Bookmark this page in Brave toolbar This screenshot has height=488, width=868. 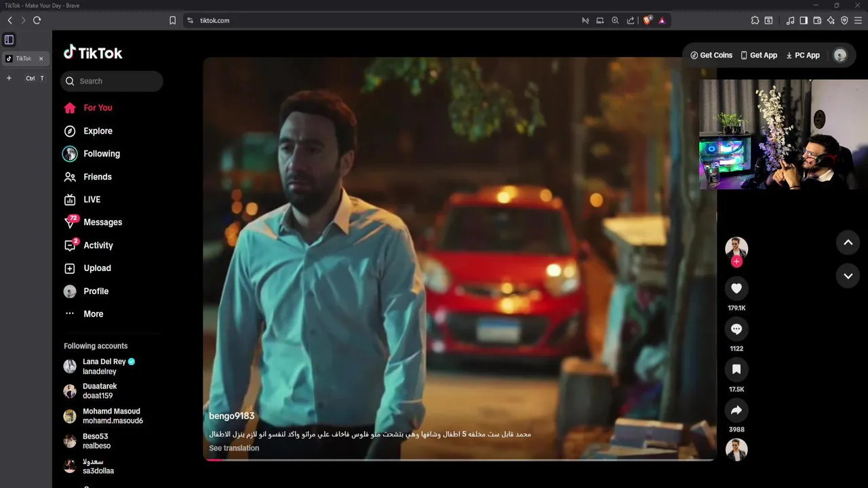[172, 20]
